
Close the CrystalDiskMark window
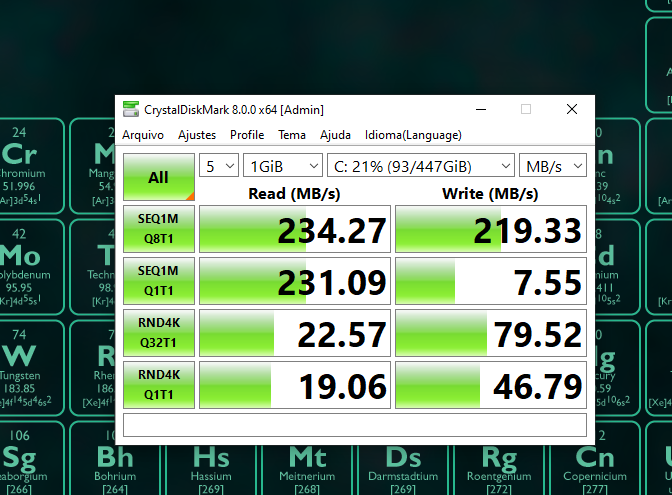pos(572,109)
